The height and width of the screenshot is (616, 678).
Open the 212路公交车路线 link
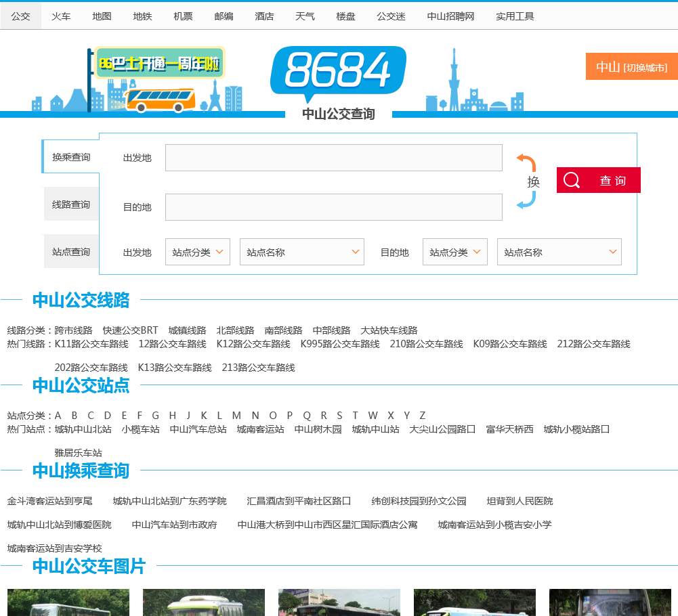[x=593, y=344]
